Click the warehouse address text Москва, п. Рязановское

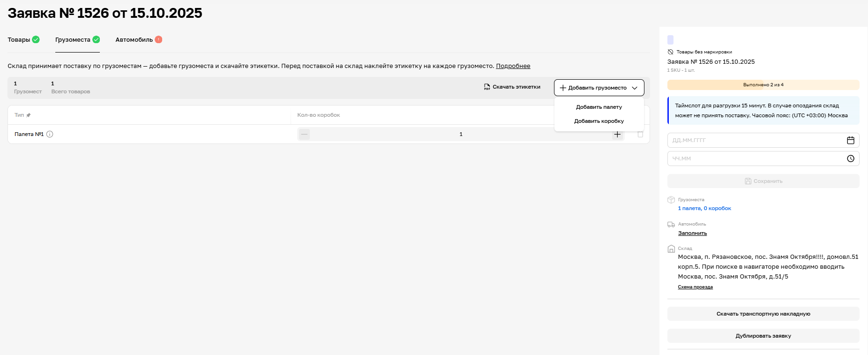pyautogui.click(x=768, y=266)
